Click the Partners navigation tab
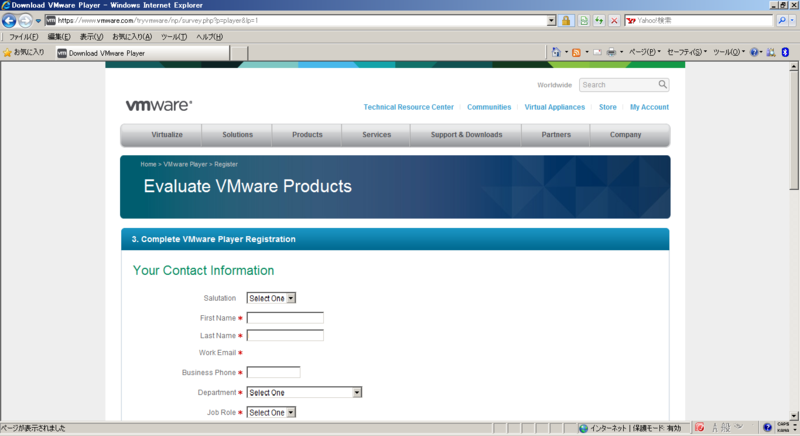This screenshot has height=436, width=800. (556, 135)
